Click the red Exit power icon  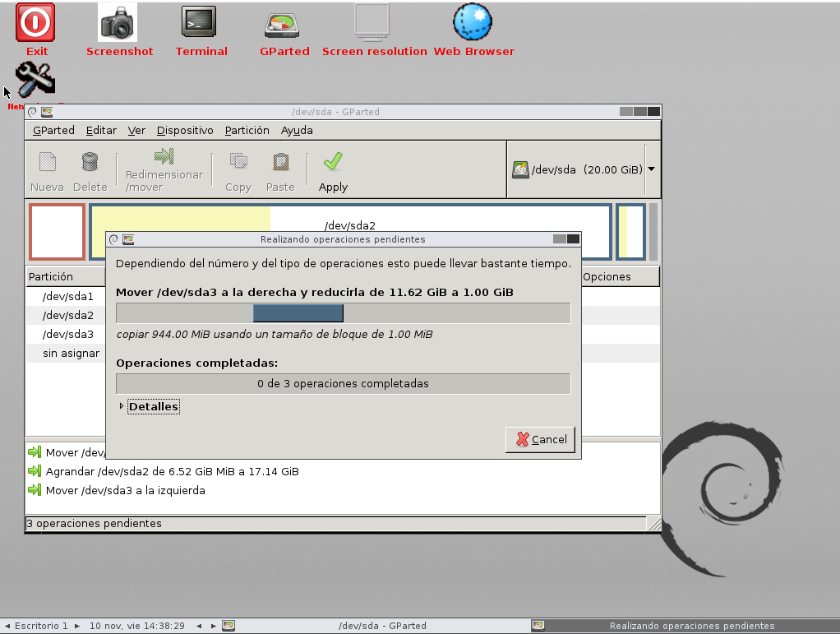point(36,22)
